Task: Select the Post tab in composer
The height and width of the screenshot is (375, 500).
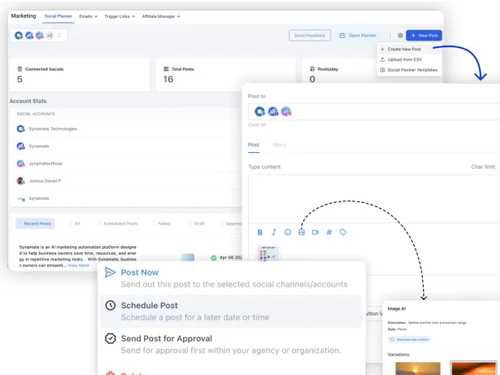Action: [x=253, y=145]
